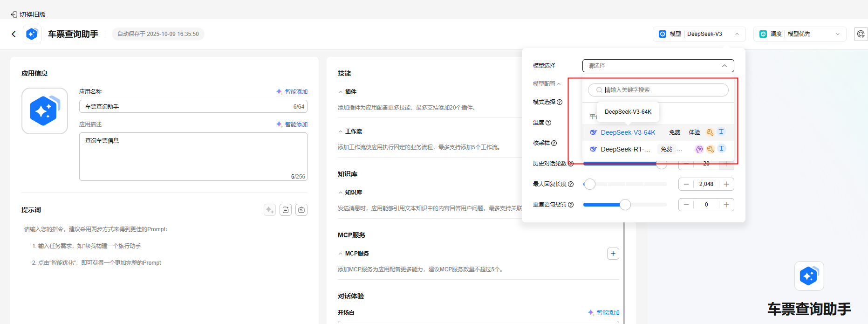
Task: Click the 最大回复长度 slider handle
Action: pos(590,184)
